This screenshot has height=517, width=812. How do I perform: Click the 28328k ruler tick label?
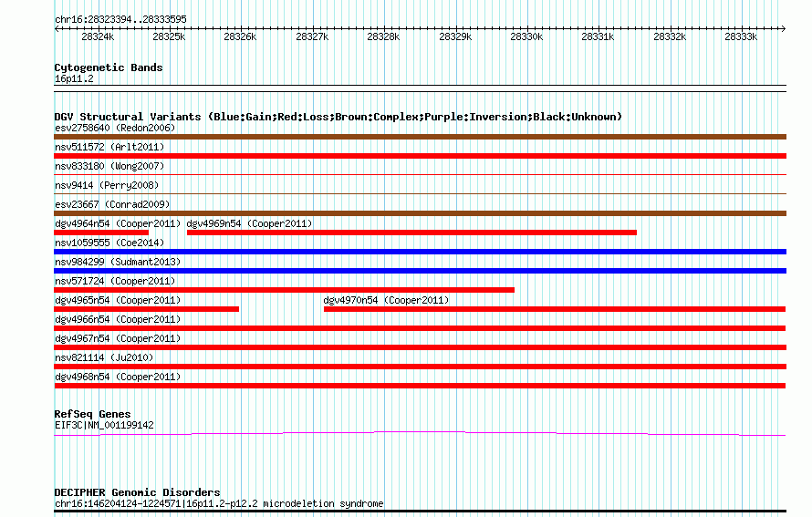(383, 36)
